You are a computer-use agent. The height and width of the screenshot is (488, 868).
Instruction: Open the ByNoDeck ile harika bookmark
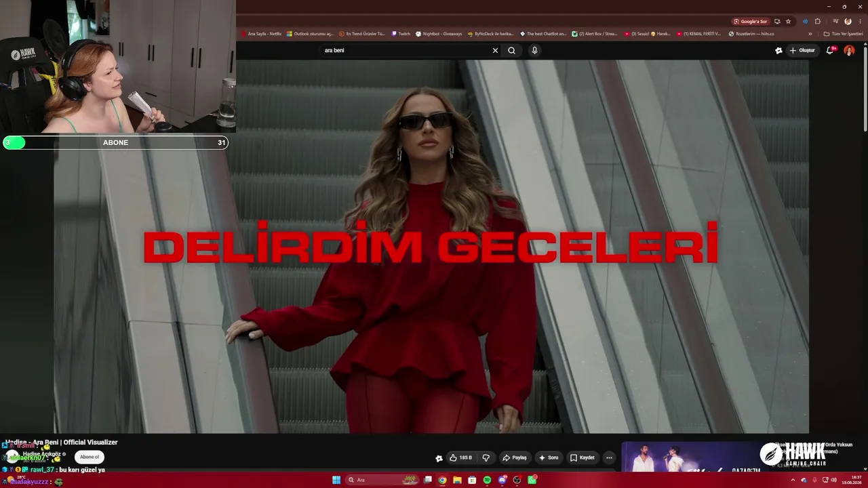point(491,33)
